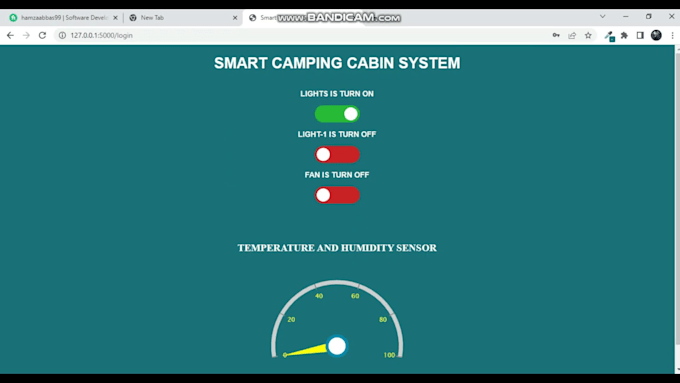This screenshot has width=680, height=383.
Task: Open saved passwords key icon
Action: tap(556, 36)
